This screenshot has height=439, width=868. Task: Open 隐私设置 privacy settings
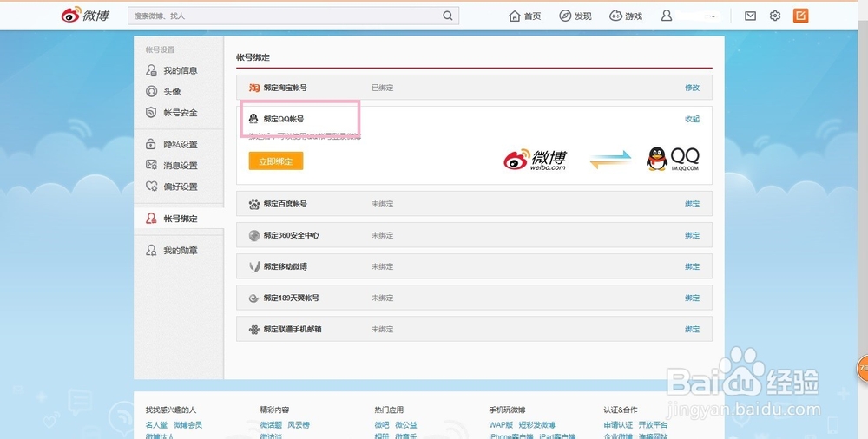point(180,145)
